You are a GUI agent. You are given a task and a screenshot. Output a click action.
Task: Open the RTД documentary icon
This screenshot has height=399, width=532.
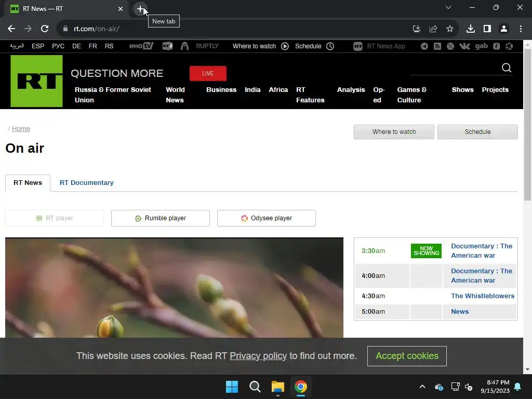167,46
